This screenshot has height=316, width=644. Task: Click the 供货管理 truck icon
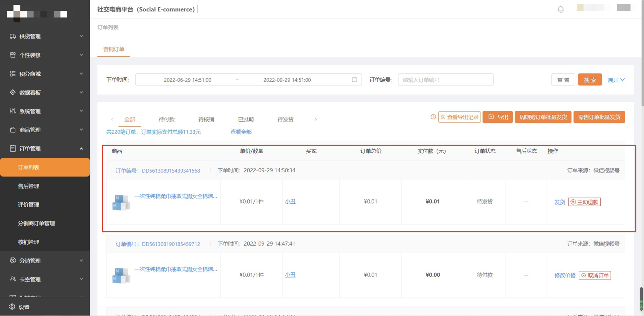tap(13, 36)
